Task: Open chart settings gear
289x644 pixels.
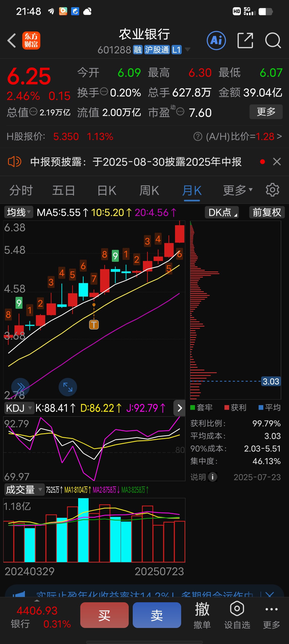Action: coord(272,190)
